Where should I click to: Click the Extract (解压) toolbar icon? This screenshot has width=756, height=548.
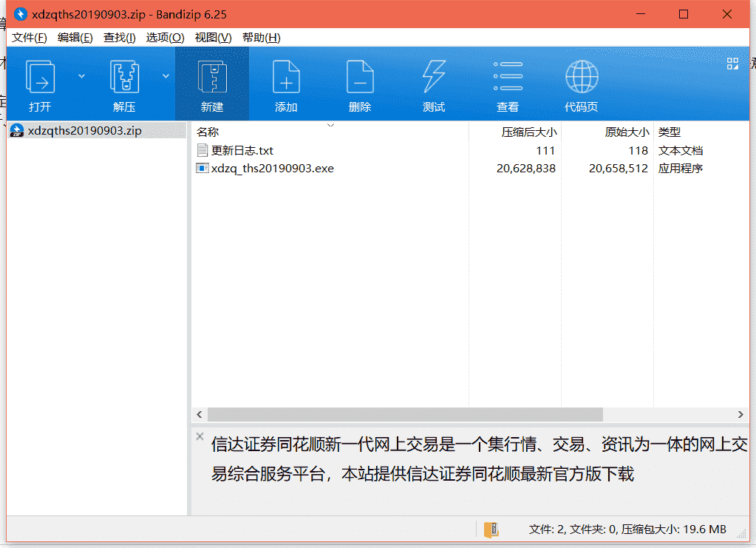[124, 77]
